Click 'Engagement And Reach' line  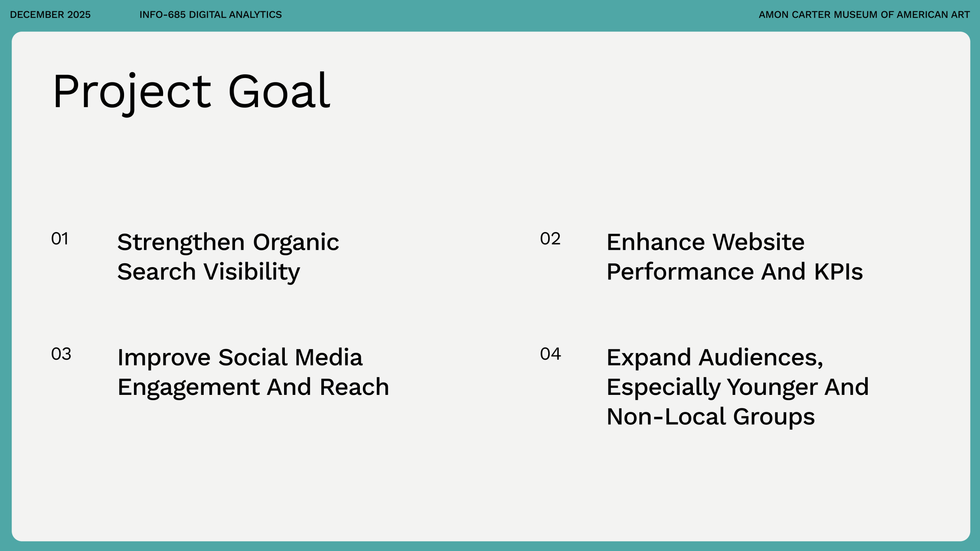coord(253,387)
